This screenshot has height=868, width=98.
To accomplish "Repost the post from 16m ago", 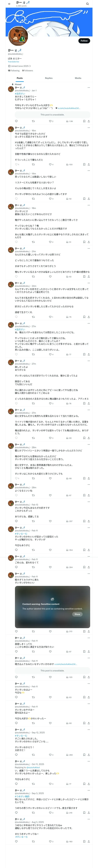I will click(x=33, y=164).
